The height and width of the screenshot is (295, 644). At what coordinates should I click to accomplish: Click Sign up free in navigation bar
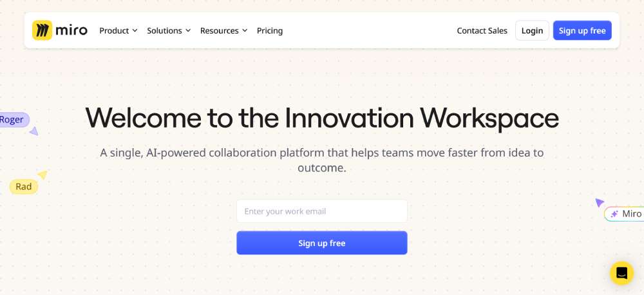[x=582, y=30]
